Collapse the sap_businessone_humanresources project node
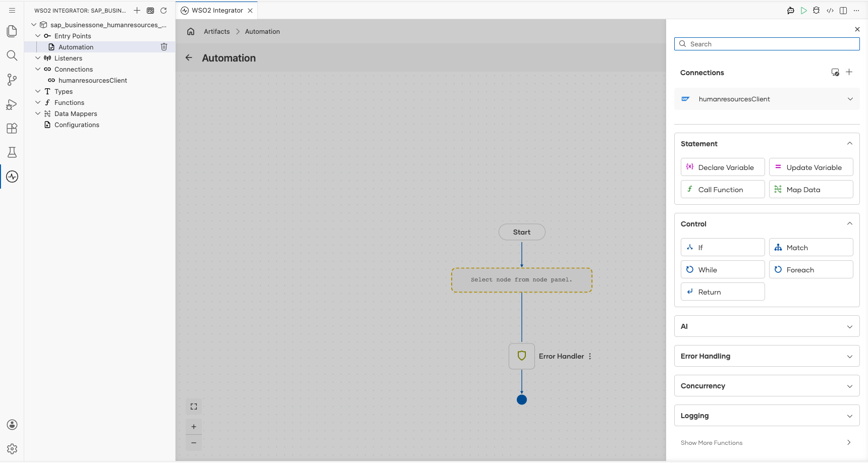This screenshot has width=868, height=463. point(34,25)
